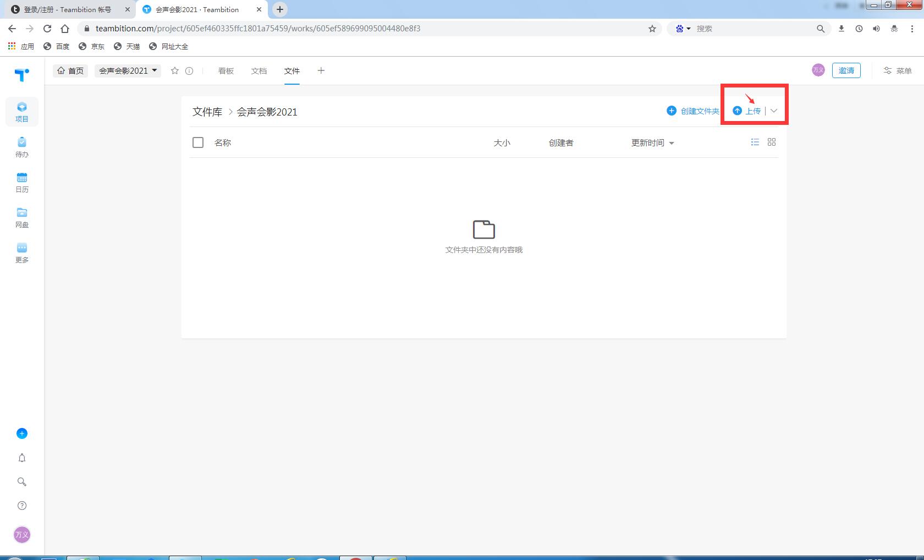Click the user avatar at sidebar bottom
Image resolution: width=924 pixels, height=560 pixels.
pyautogui.click(x=22, y=535)
